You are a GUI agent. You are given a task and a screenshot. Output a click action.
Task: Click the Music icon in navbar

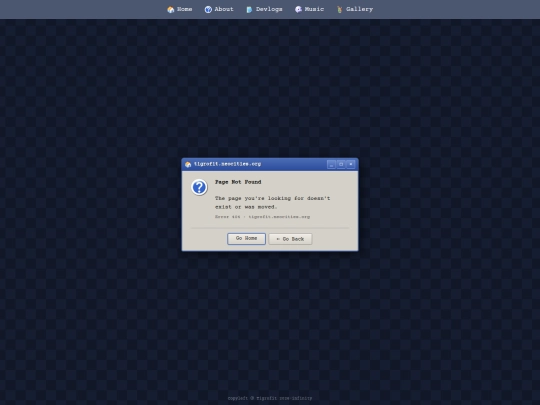tap(298, 10)
